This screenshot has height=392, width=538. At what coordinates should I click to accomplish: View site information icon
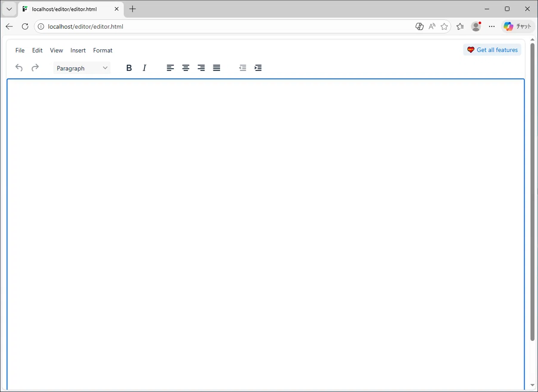[41, 26]
